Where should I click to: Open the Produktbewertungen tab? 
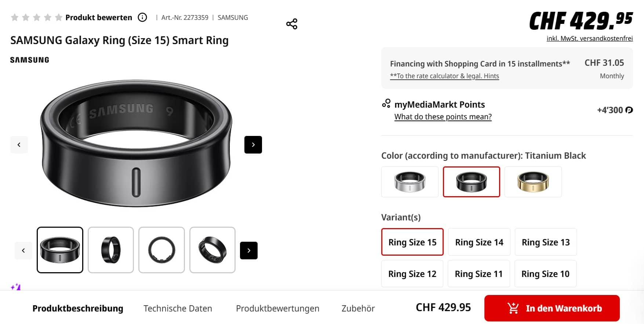click(277, 308)
